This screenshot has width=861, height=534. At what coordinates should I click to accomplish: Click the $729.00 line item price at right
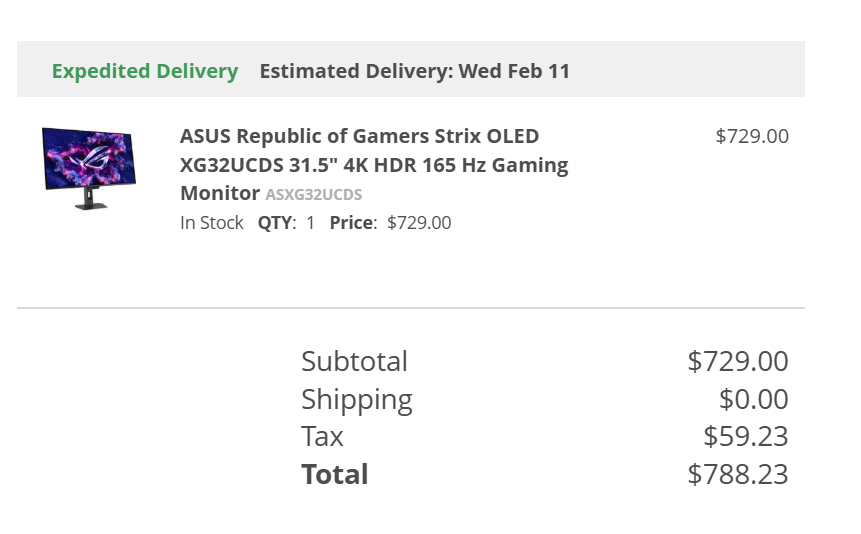[x=751, y=136]
